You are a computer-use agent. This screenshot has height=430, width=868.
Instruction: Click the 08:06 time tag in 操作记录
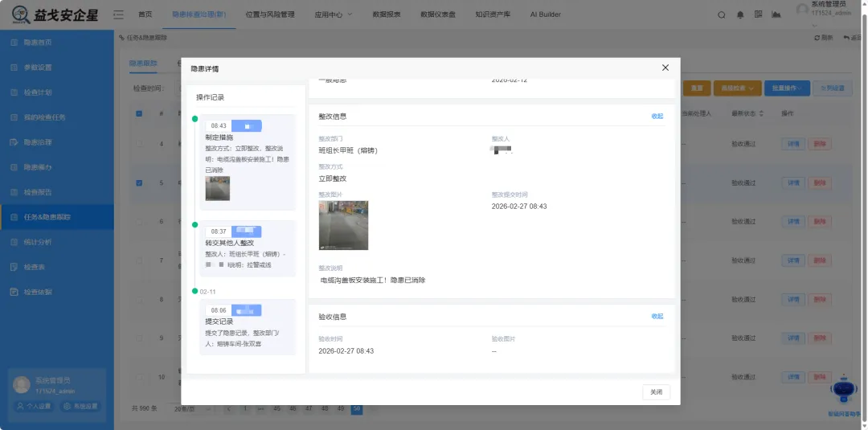point(219,310)
